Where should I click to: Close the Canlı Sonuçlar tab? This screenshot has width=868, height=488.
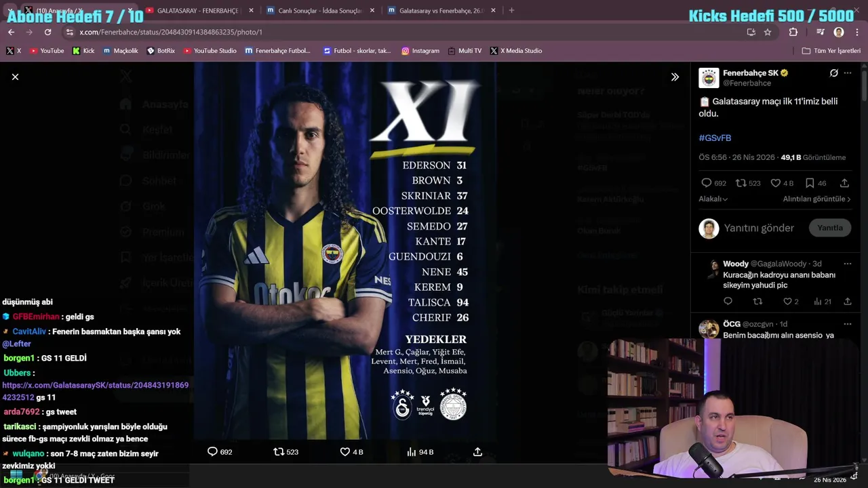click(x=372, y=11)
